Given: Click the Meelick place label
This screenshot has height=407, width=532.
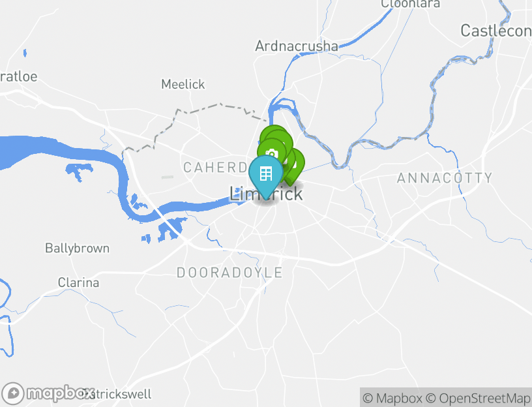Looking at the screenshot, I should pos(183,84).
